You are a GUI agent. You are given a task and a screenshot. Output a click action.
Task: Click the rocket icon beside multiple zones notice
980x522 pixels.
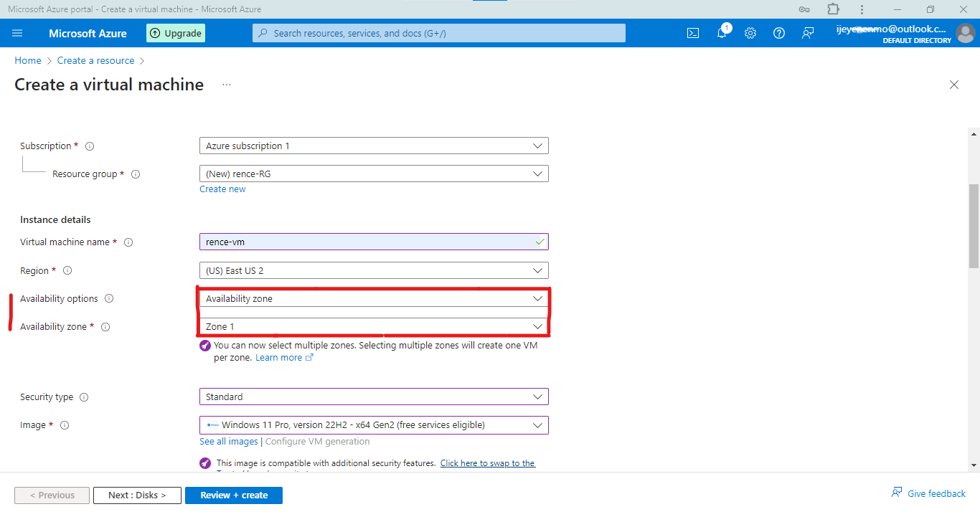205,346
